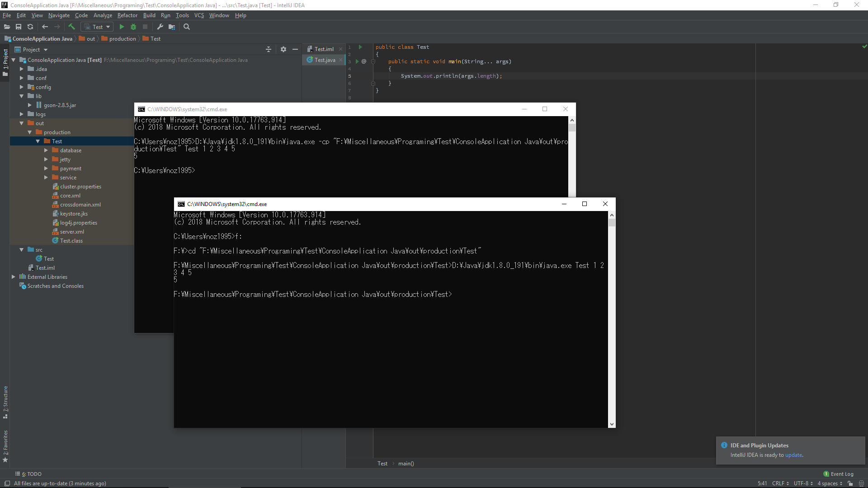This screenshot has width=868, height=488.
Task: Toggle the Structure tool window button
Action: (x=5, y=402)
